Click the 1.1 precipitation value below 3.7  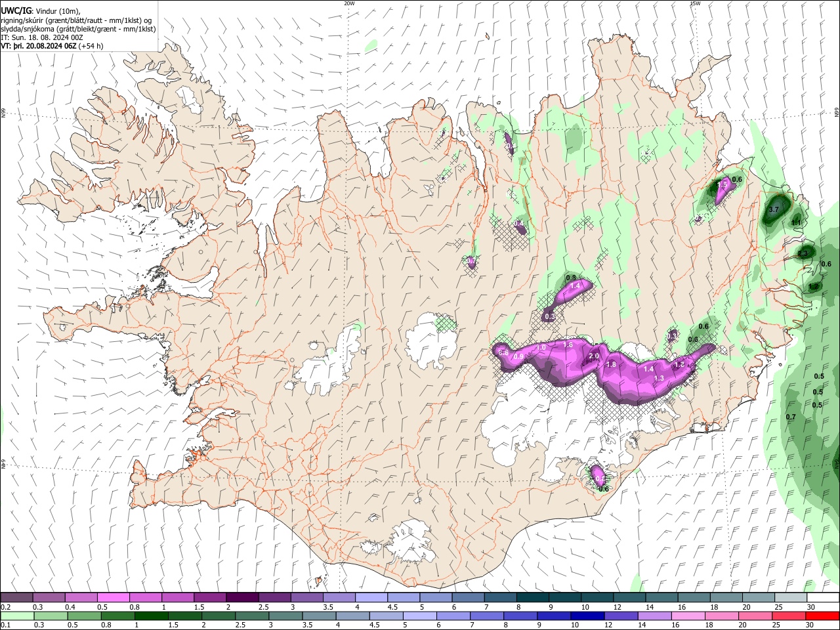(x=796, y=222)
